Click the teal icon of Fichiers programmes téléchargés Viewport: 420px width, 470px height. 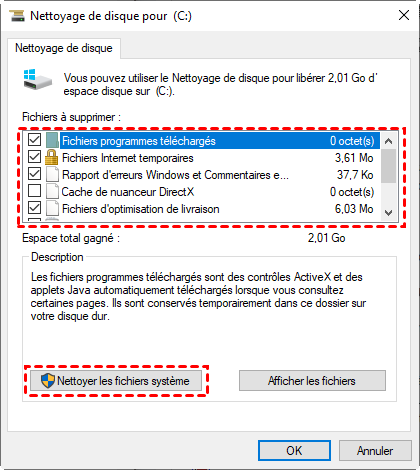pos(52,140)
